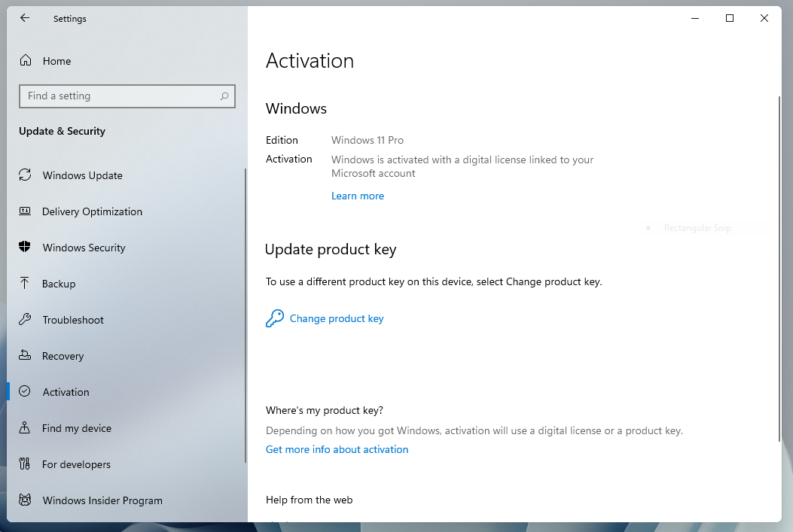
Task: Click the Windows 11 Pro edition text
Action: (x=368, y=140)
